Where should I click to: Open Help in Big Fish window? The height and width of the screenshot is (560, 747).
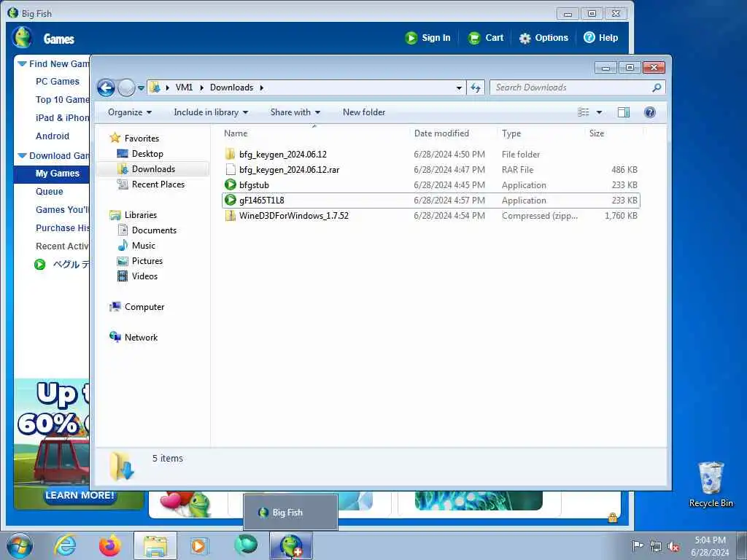[601, 38]
